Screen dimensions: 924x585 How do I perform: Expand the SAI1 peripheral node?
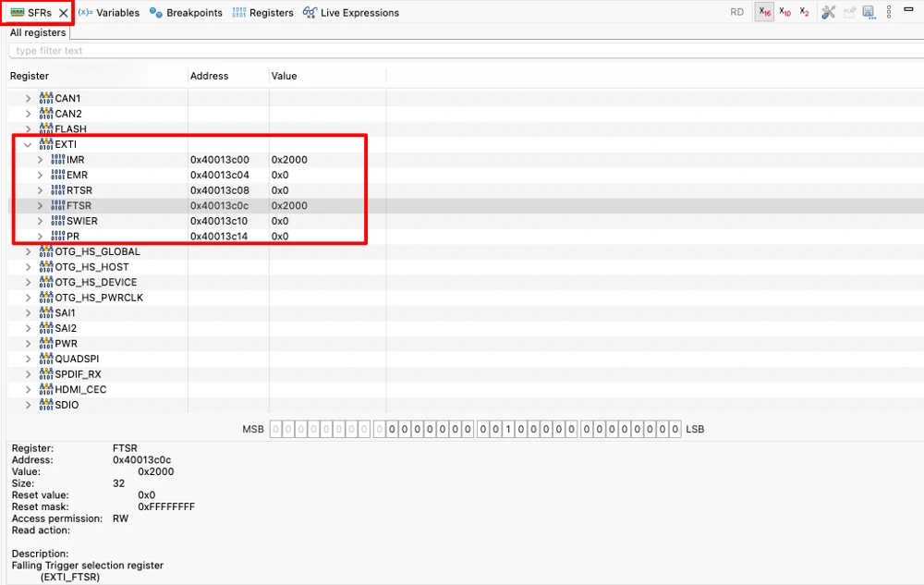tap(28, 312)
